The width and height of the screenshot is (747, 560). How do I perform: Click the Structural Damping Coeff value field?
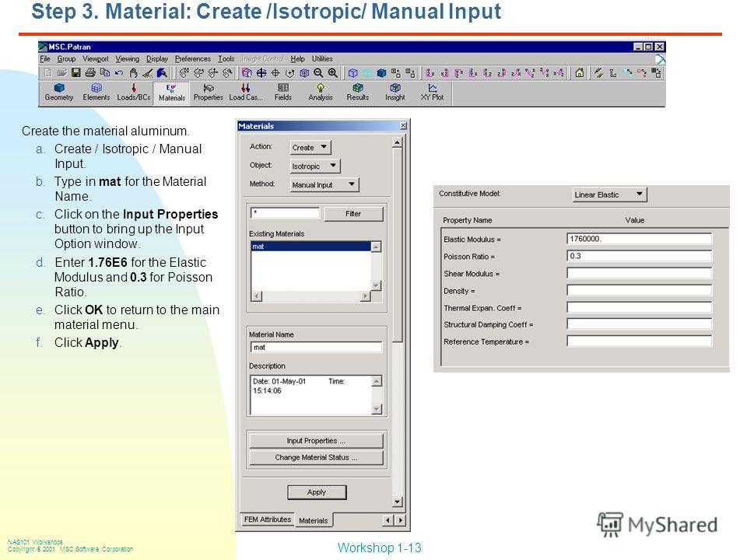point(640,324)
